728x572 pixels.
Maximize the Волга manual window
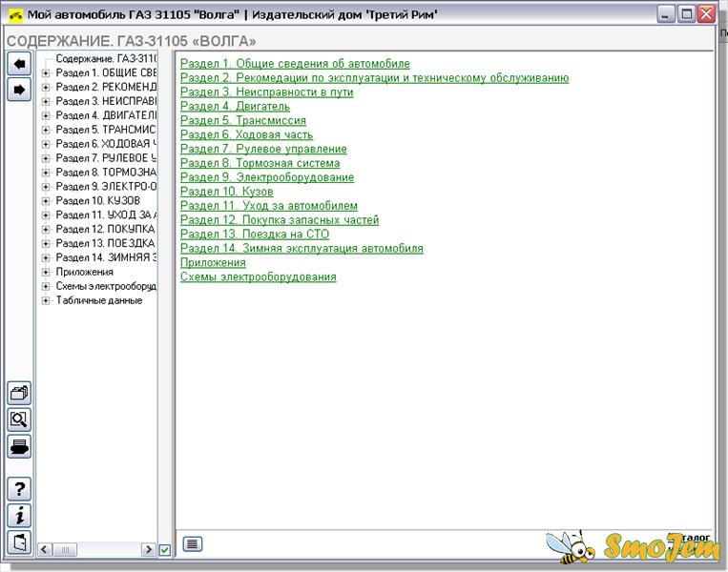tap(685, 14)
